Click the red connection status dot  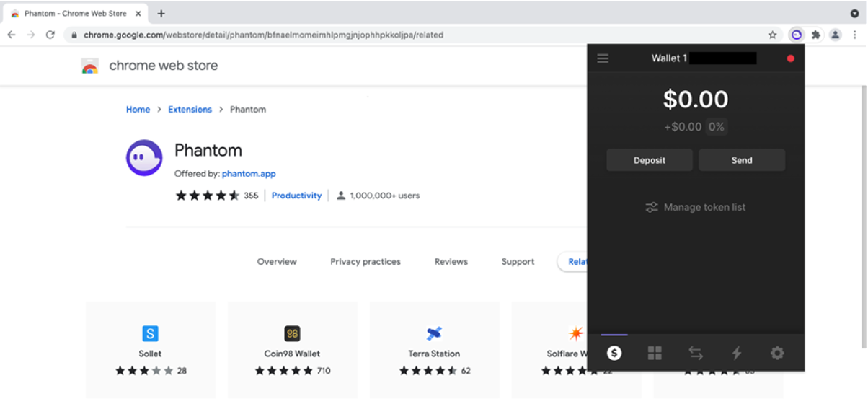coord(790,58)
